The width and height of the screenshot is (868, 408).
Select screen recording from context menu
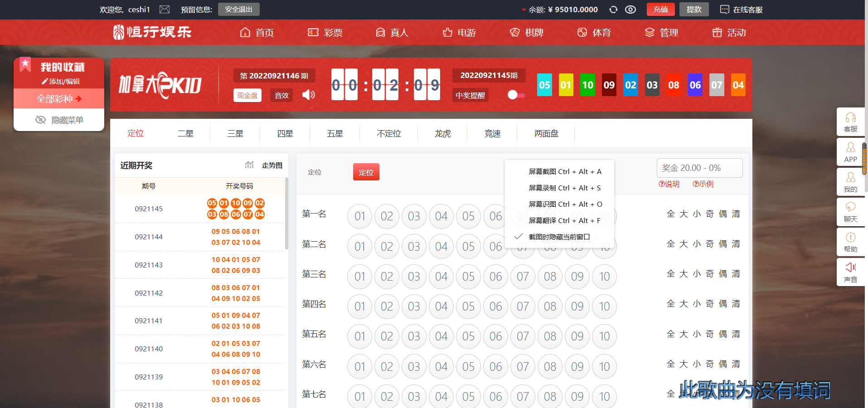(564, 188)
